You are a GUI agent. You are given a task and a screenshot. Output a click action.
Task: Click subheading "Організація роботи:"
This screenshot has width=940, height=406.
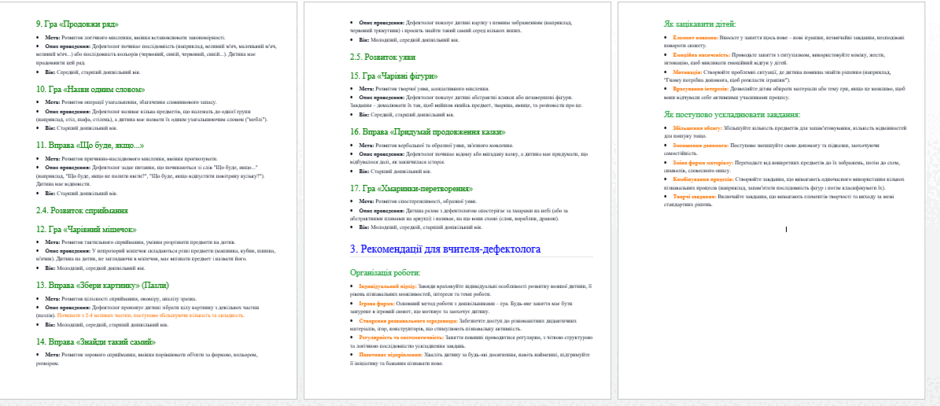[x=385, y=272]
